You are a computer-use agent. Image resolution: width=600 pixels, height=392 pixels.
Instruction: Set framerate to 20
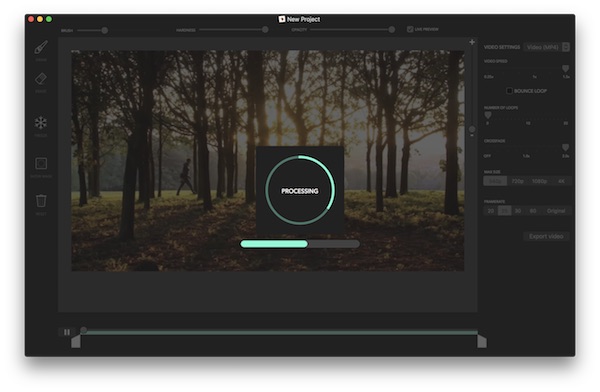(x=491, y=211)
